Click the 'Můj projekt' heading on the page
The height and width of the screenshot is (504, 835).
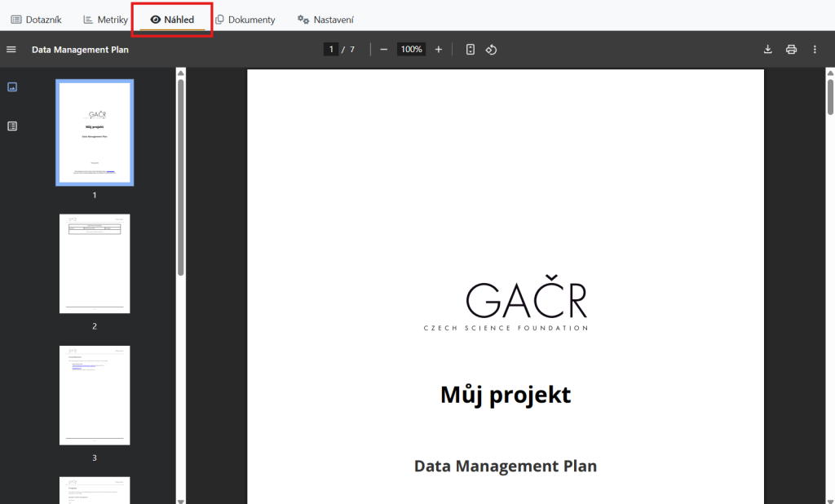(x=506, y=395)
